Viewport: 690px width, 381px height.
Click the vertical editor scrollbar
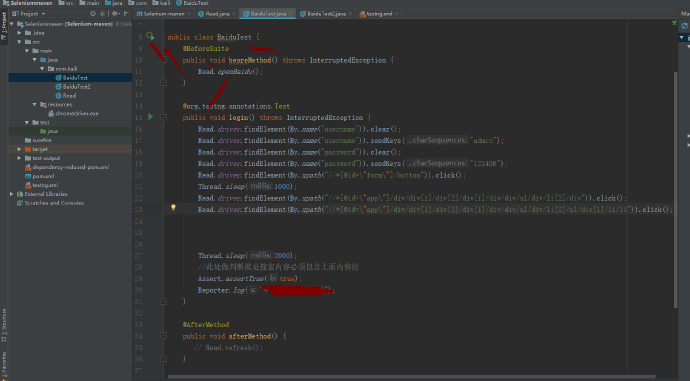pos(675,189)
